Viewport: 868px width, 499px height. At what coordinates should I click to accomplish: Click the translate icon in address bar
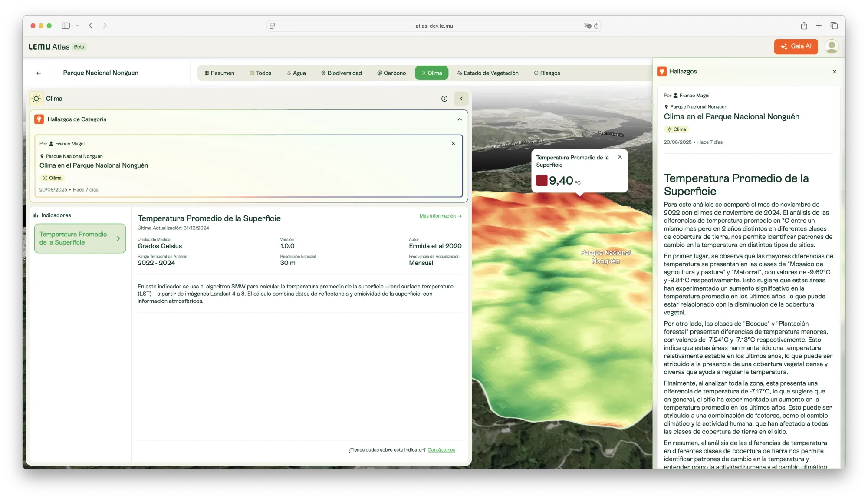pos(587,26)
